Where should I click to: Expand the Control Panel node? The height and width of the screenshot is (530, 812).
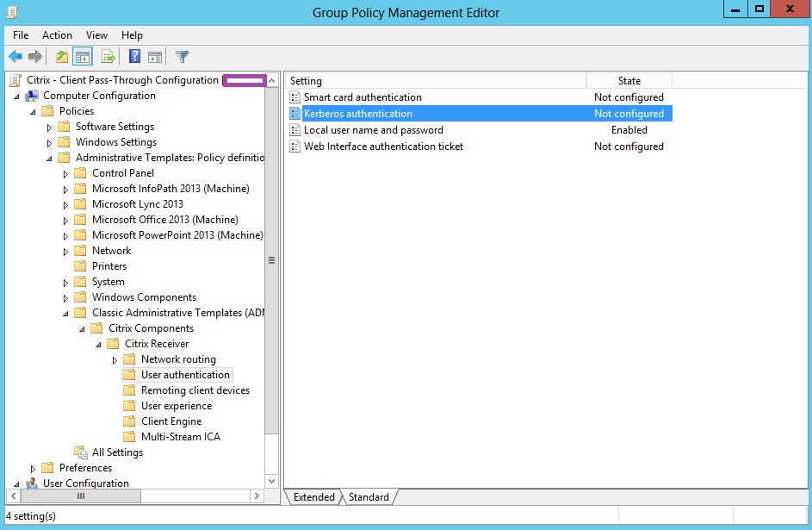coord(65,174)
